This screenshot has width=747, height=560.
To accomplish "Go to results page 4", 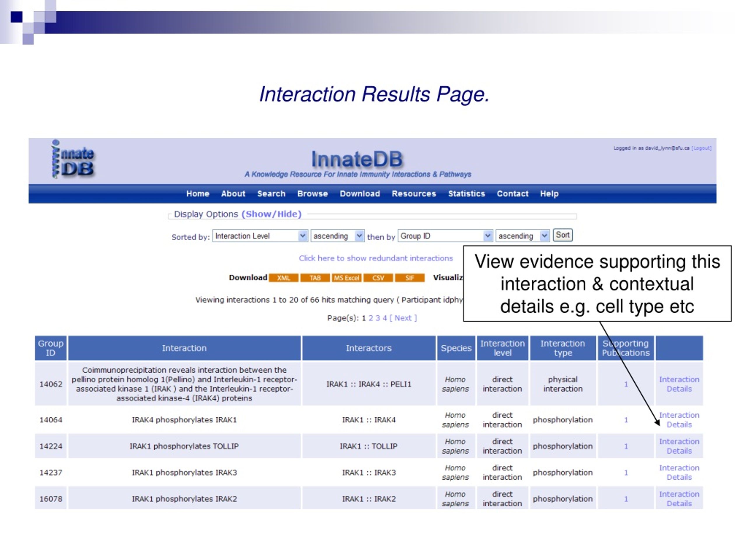I will tap(385, 318).
